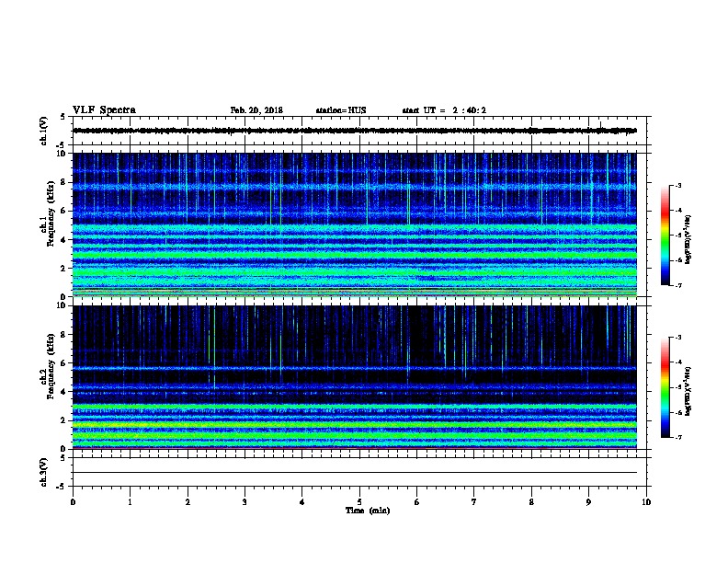728x563 pixels.
Task: Click time axis tick label '7'
Action: click(x=474, y=501)
